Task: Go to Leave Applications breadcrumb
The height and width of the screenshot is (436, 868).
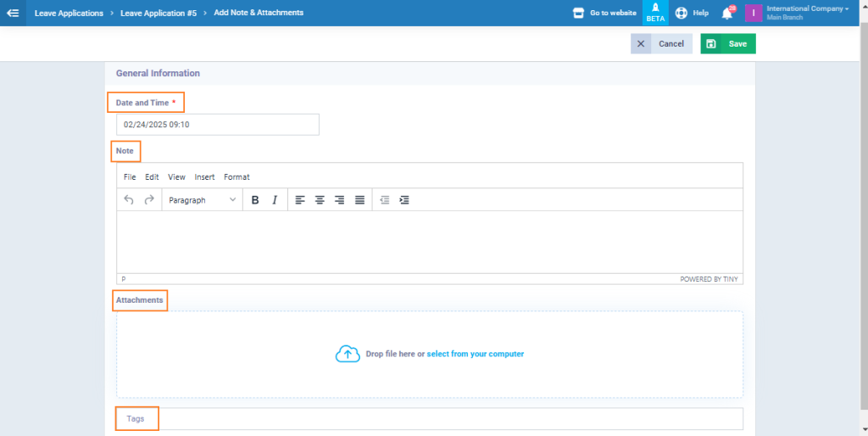Action: tap(69, 13)
